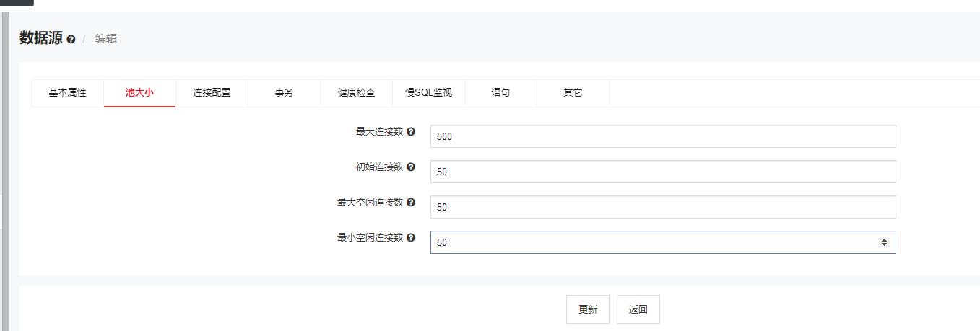Click help icon beside 最大空闲连接数 label
Image resolution: width=980 pixels, height=331 pixels.
(411, 203)
